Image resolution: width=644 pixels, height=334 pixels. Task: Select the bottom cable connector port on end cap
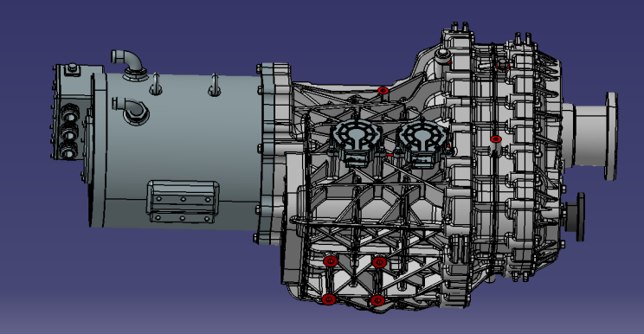(x=68, y=151)
